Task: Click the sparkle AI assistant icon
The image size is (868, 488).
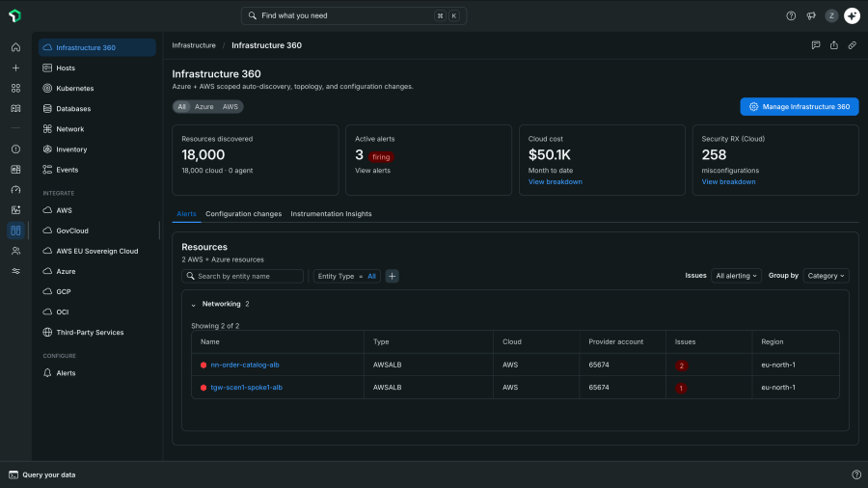Action: [852, 15]
